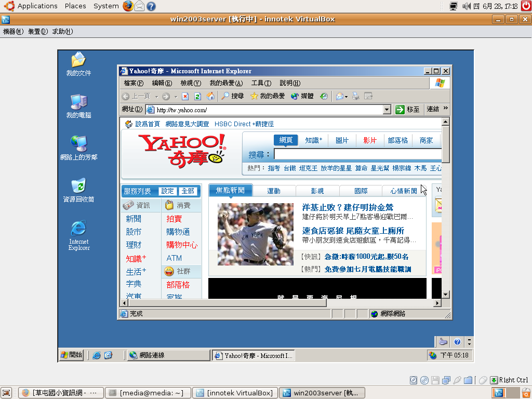The height and width of the screenshot is (399, 532).
Task: Open the Forward button history dropdown arrow
Action: pyautogui.click(x=176, y=97)
